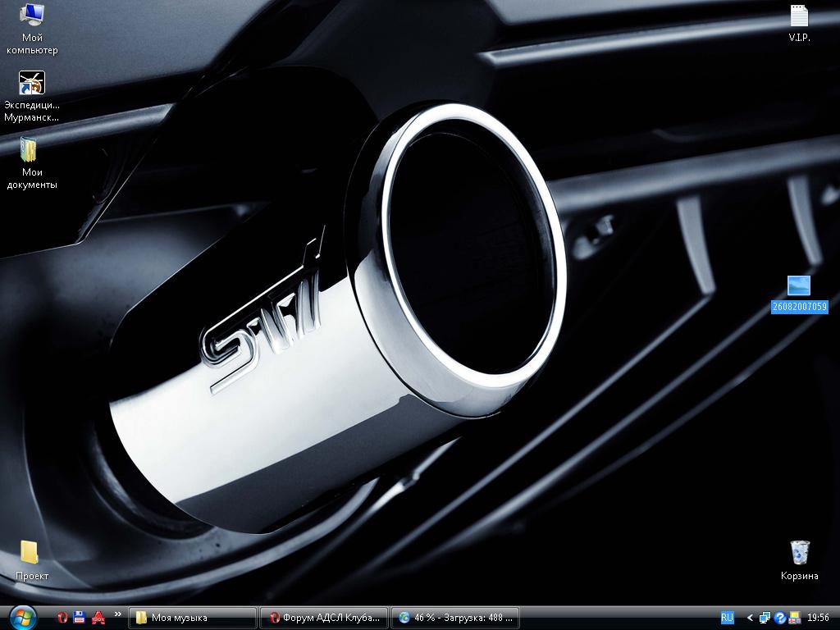Click the network connection tray icon
This screenshot has width=840, height=630.
coord(765,618)
